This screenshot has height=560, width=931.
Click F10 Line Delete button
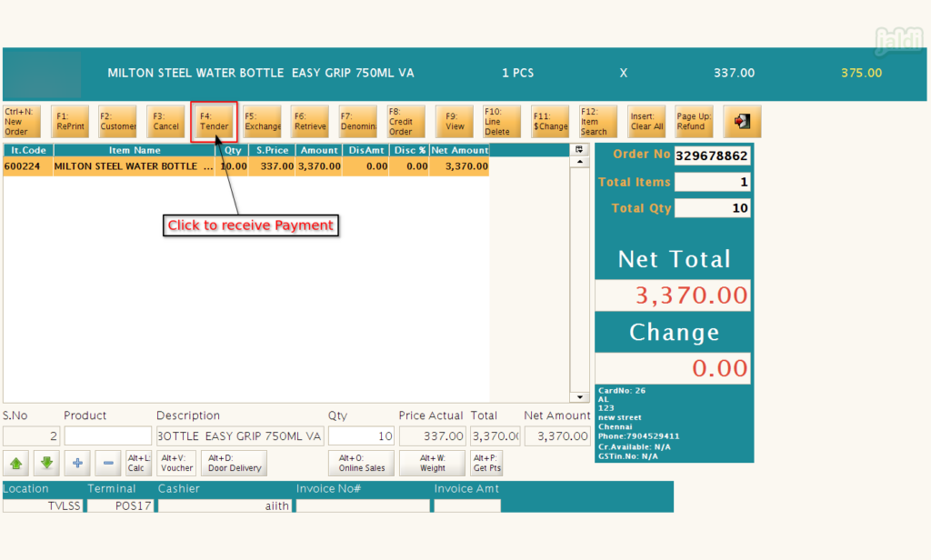[x=502, y=121]
